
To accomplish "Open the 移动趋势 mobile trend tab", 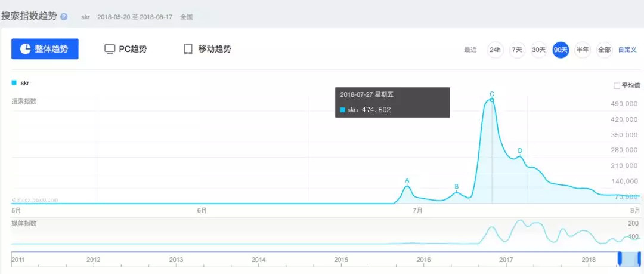I will (208, 49).
